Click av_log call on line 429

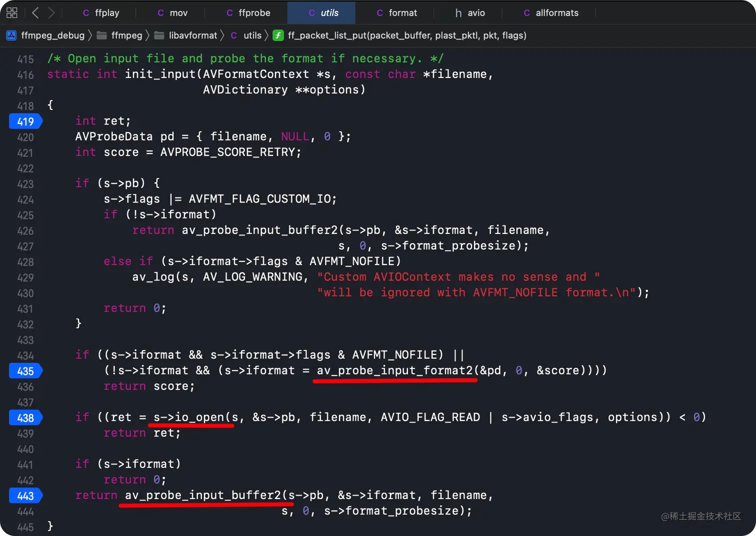[153, 276]
